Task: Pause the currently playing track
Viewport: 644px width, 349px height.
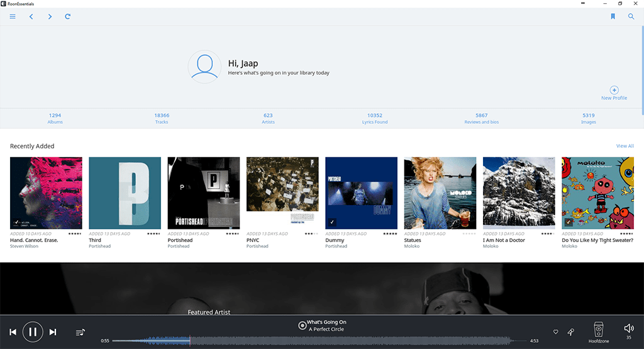Action: pyautogui.click(x=33, y=332)
